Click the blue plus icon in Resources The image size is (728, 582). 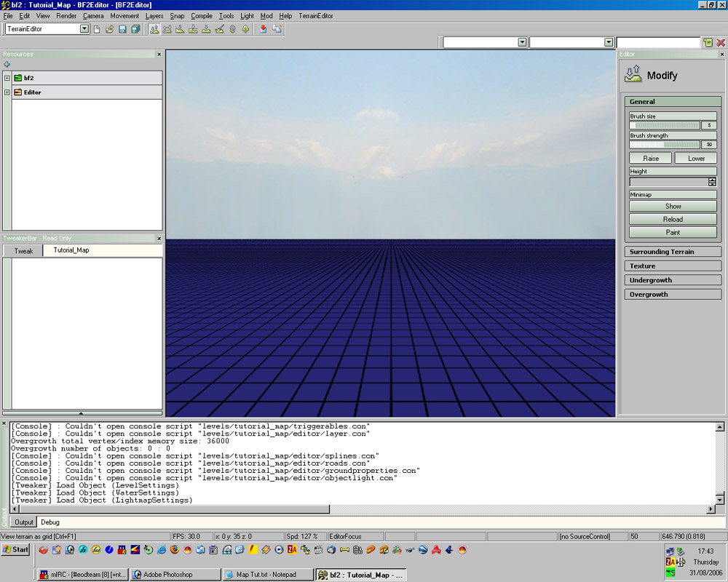pyautogui.click(x=7, y=64)
